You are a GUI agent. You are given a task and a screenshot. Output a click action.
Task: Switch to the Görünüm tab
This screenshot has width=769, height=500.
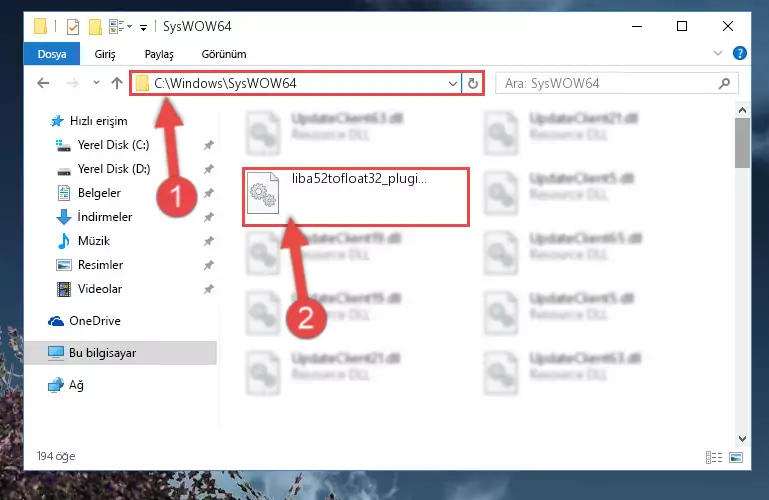(x=224, y=54)
